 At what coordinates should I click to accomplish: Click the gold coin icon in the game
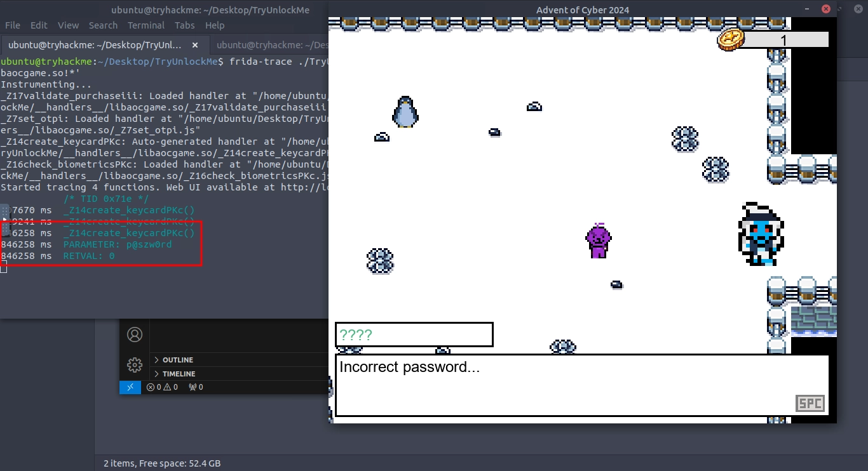(730, 39)
